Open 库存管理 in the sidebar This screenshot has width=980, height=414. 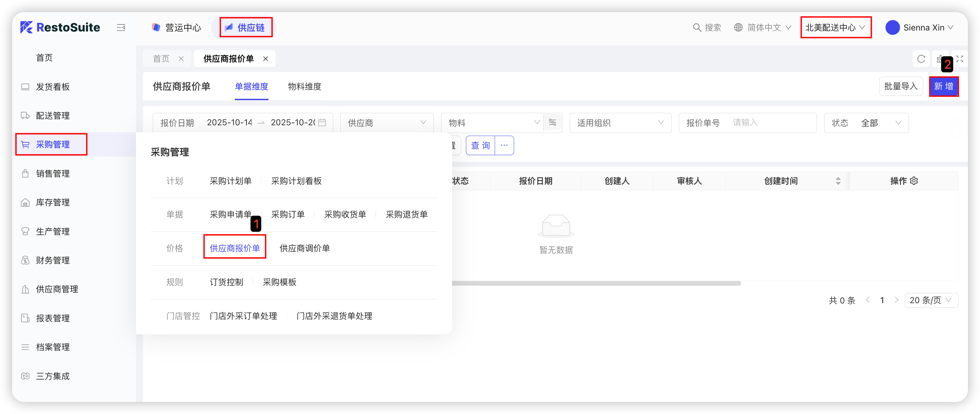[x=53, y=202]
